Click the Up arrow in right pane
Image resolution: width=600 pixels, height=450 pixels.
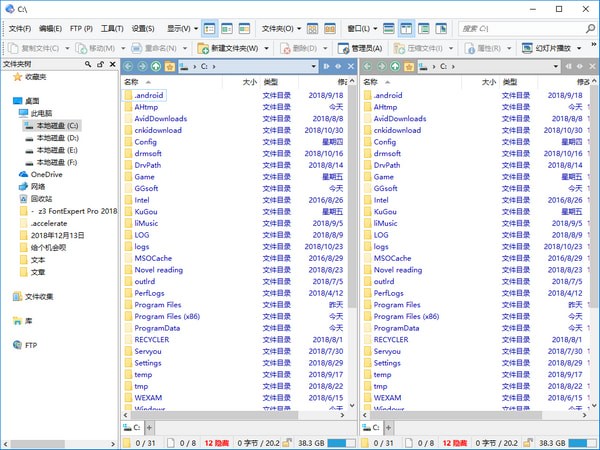[397, 67]
